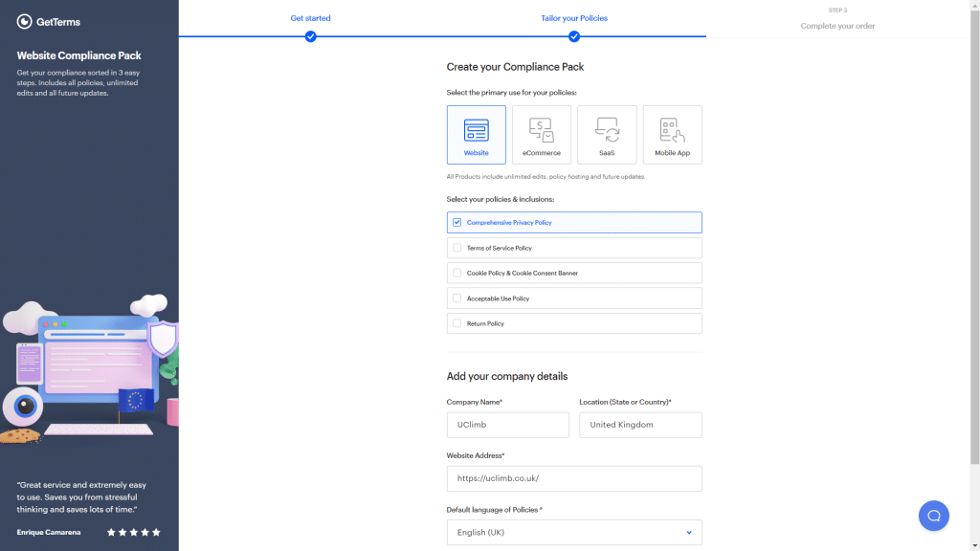Enable the Terms of Service Policy checkbox
980x551 pixels.
pos(457,248)
